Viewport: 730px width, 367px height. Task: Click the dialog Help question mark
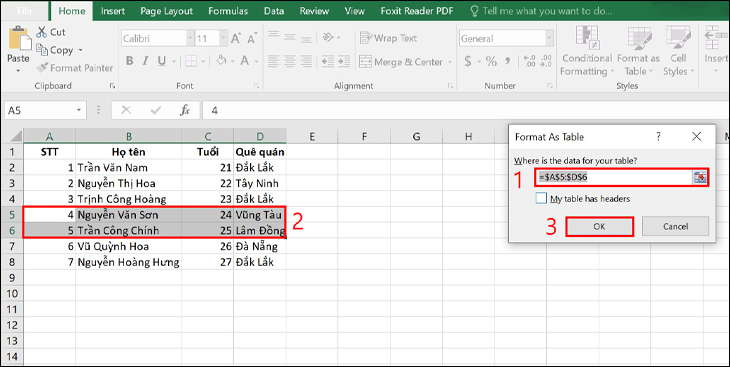point(658,136)
